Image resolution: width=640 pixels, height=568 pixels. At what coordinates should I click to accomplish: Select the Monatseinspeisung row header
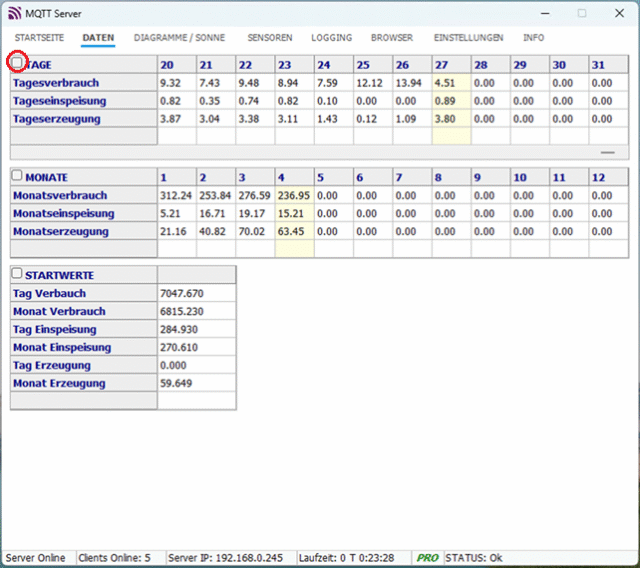click(84, 213)
